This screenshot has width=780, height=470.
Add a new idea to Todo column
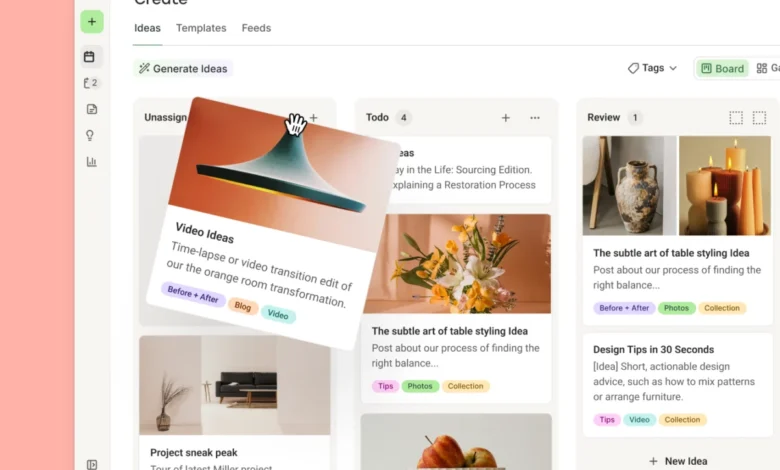pyautogui.click(x=505, y=118)
